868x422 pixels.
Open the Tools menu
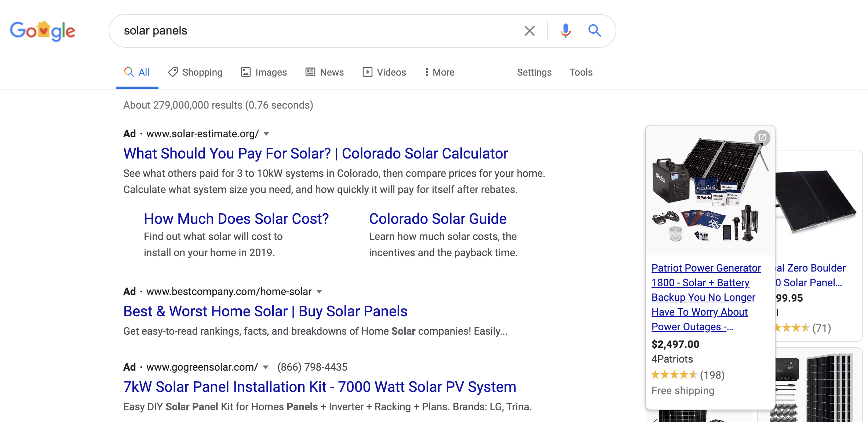click(x=580, y=72)
